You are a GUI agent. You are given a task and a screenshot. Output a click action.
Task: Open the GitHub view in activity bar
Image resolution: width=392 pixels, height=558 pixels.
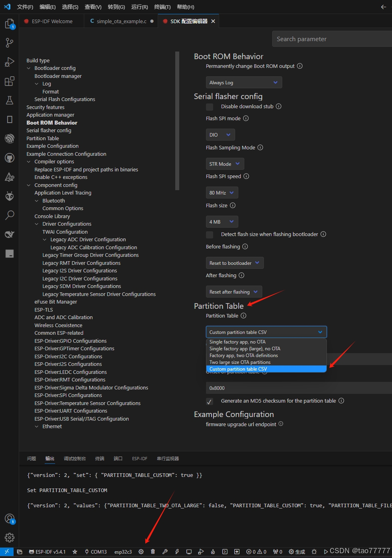click(x=10, y=158)
